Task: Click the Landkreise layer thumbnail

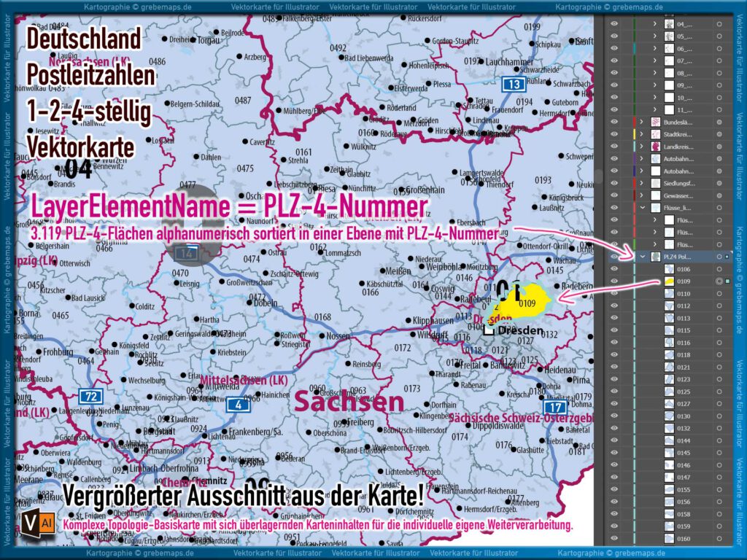Action: pos(656,146)
